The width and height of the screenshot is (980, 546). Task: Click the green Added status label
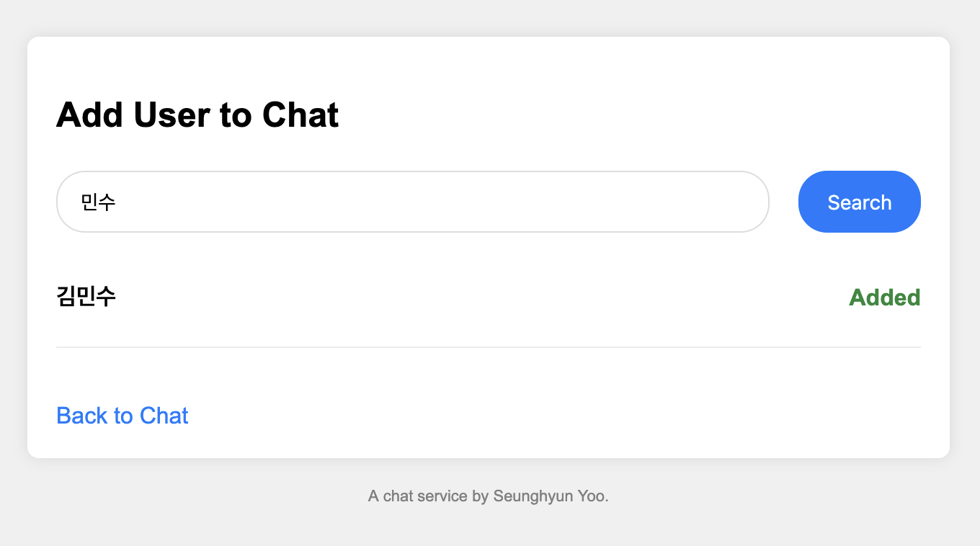click(x=884, y=297)
